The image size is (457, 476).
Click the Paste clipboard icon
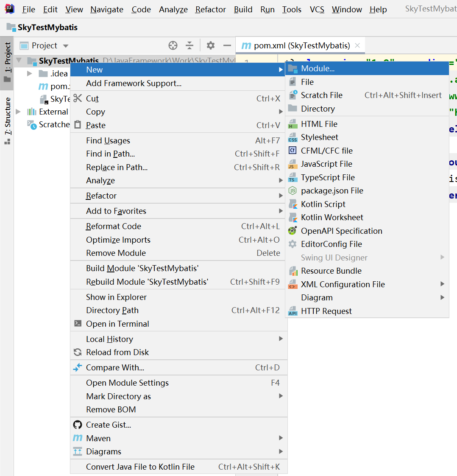[x=78, y=125]
